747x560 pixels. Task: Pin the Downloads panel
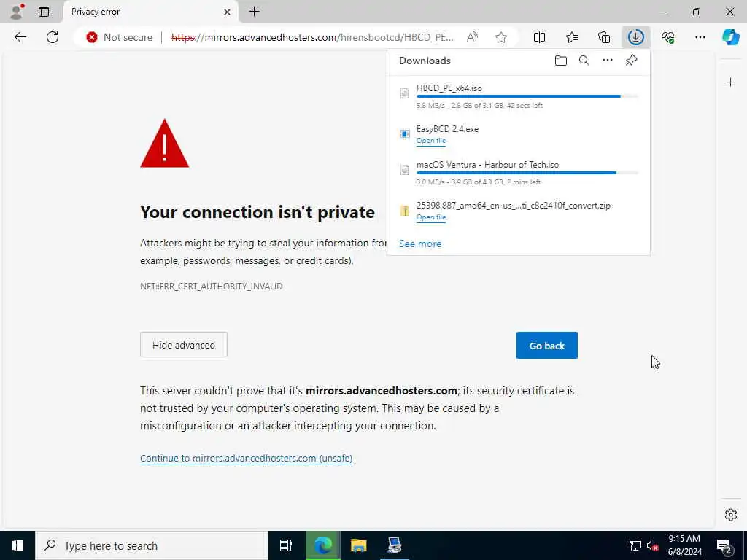coord(631,61)
